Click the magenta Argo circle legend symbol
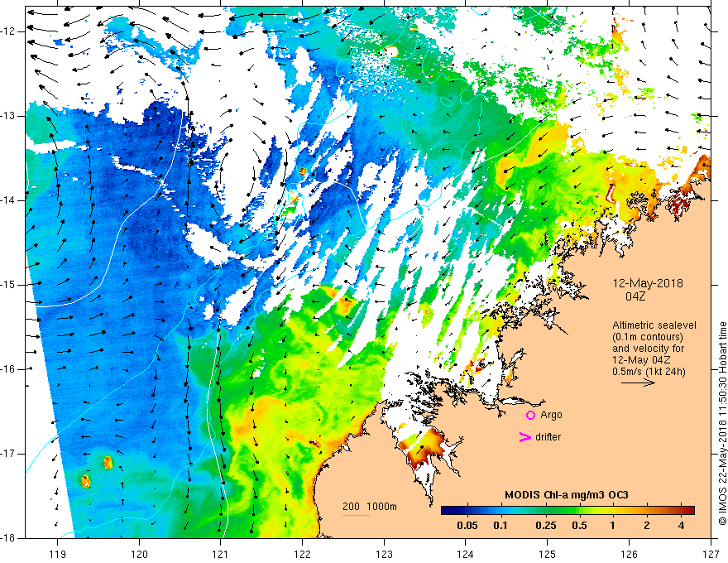The height and width of the screenshot is (563, 728). (530, 415)
